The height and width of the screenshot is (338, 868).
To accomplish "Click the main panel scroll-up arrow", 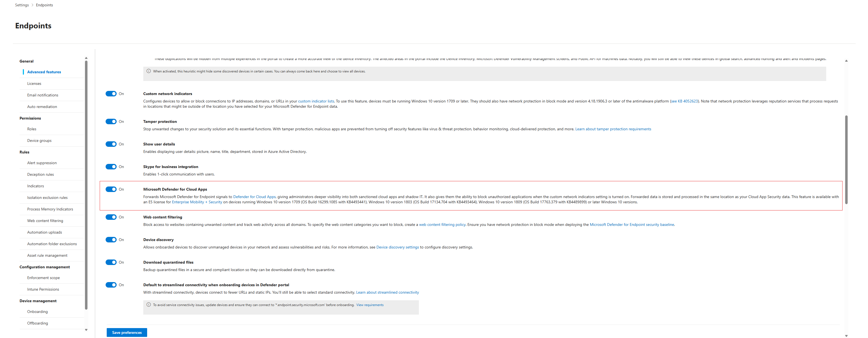I will click(846, 61).
